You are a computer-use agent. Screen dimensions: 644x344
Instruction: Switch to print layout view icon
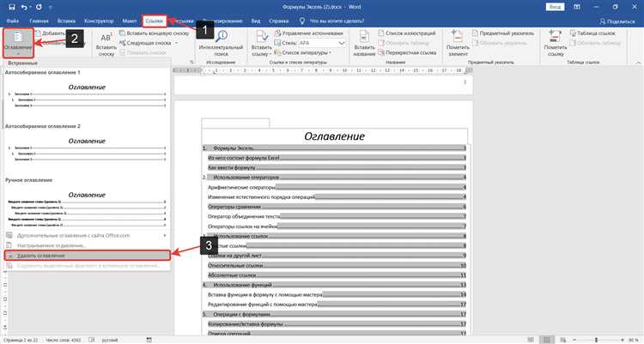pyautogui.click(x=547, y=340)
